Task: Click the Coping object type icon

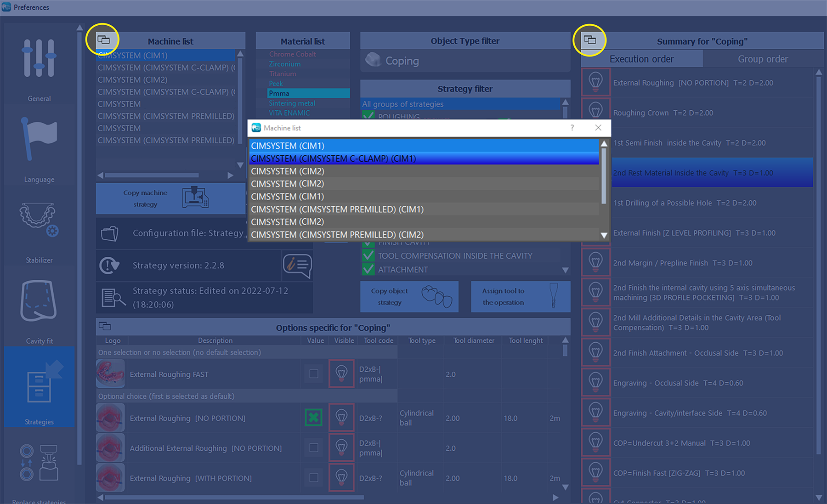Action: click(373, 60)
